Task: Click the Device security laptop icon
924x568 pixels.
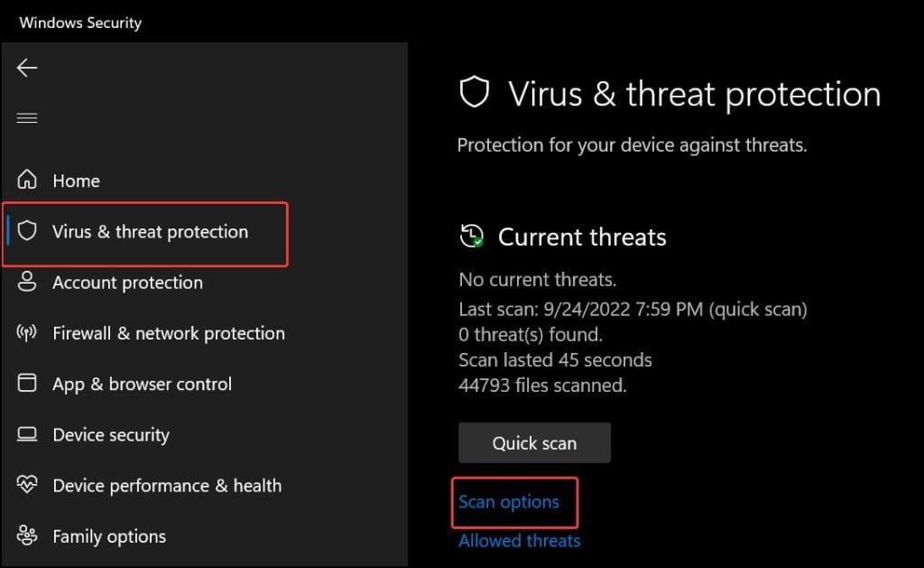Action: coord(25,434)
